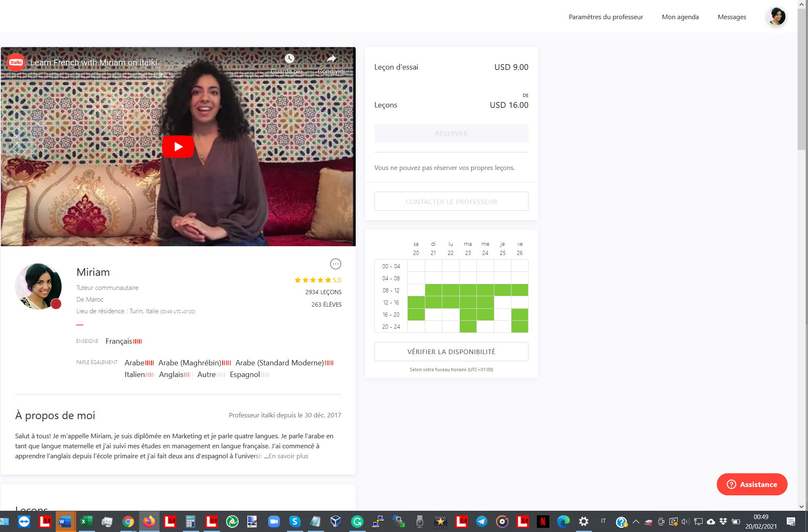Expand About me with En savoir plus
This screenshot has width=808, height=532.
(x=288, y=456)
